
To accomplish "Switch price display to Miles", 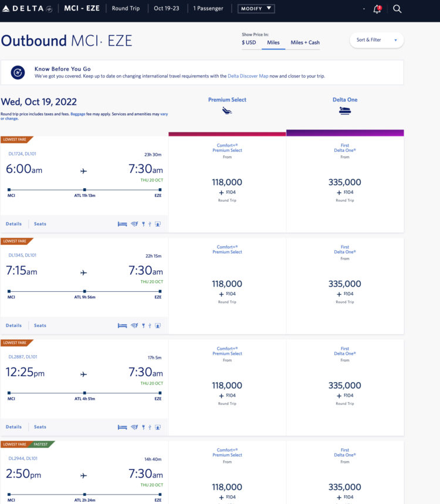I will (x=273, y=42).
